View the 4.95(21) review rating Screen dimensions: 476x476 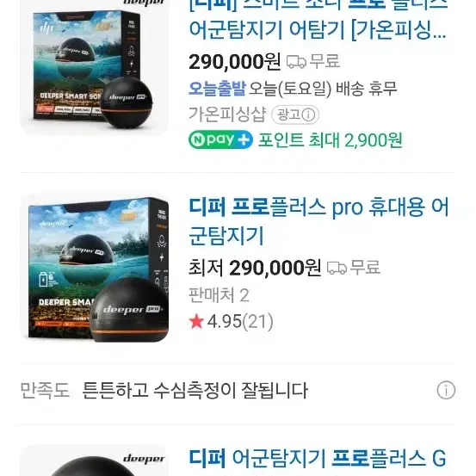[240, 321]
